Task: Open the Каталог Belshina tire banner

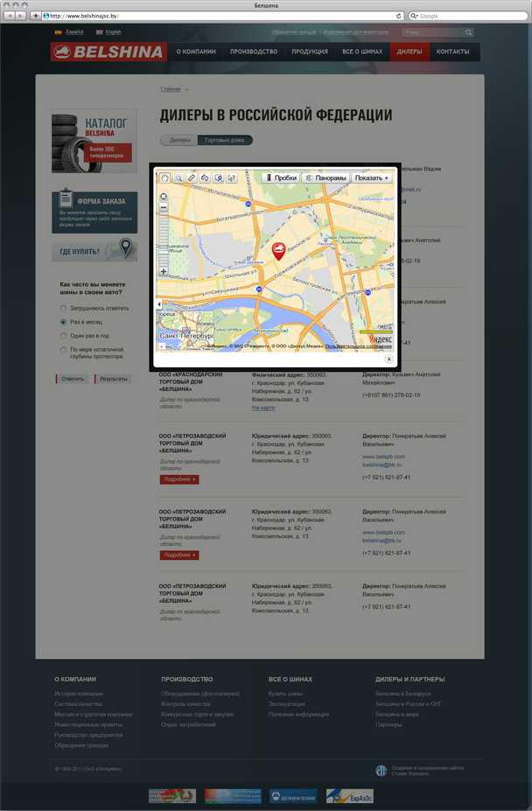Action: coord(94,141)
